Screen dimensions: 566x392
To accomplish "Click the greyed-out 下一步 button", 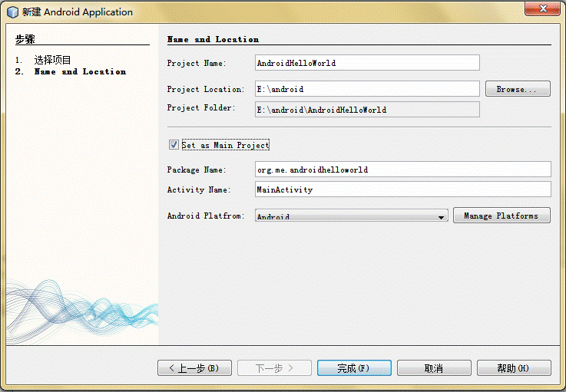I will click(274, 368).
